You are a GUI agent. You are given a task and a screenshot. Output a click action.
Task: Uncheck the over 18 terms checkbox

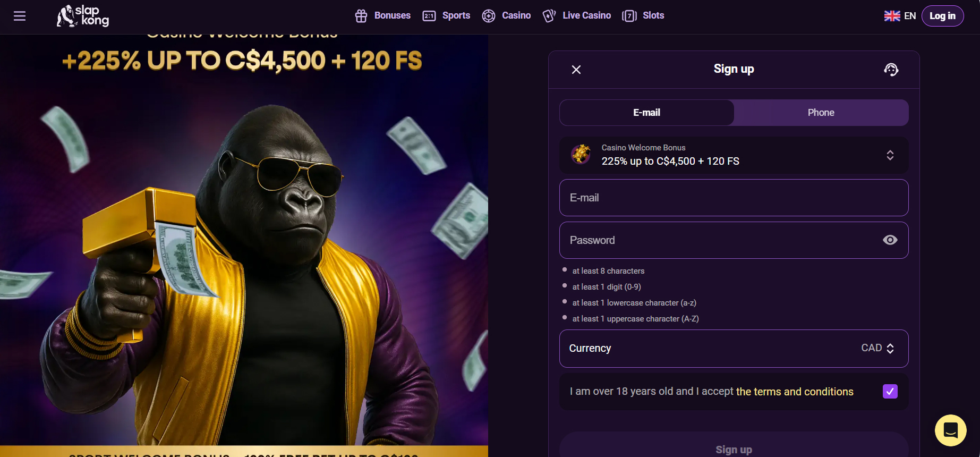pyautogui.click(x=890, y=392)
